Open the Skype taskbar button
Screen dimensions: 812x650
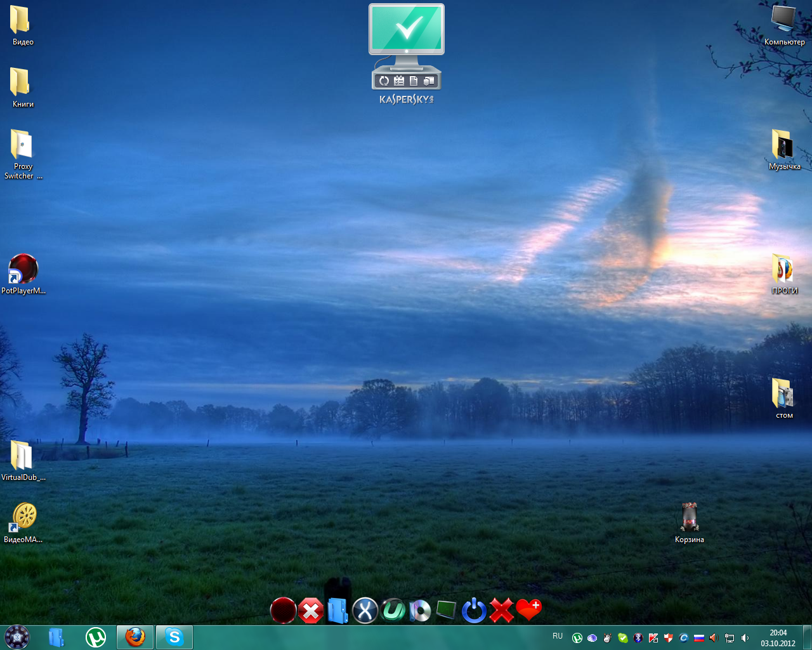click(x=174, y=637)
